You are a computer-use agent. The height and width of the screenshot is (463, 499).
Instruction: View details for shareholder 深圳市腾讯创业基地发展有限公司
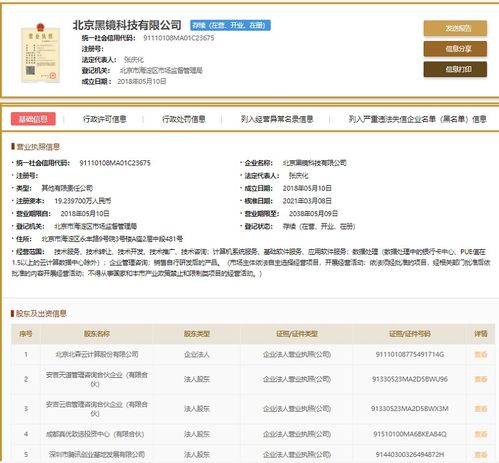tap(480, 454)
